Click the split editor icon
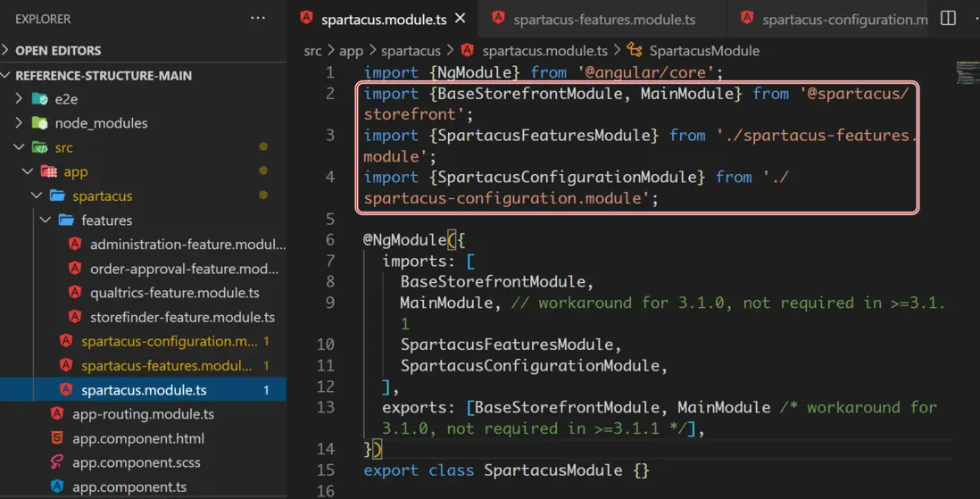 click(948, 18)
